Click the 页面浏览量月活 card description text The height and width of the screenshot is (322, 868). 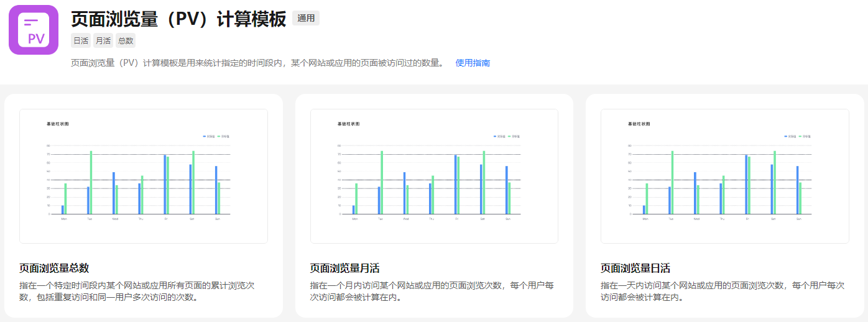(x=432, y=291)
